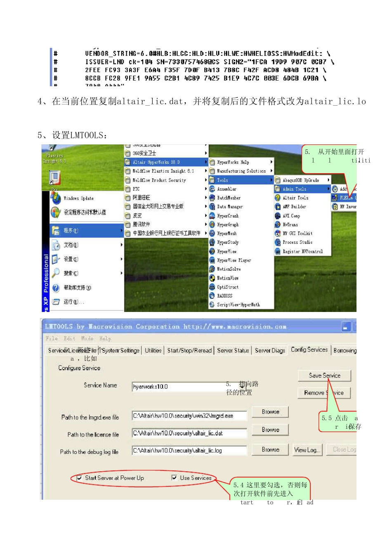Launch HyperGraph from its icon
Image resolution: width=392 pixels, height=555 pixels.
[x=212, y=224]
